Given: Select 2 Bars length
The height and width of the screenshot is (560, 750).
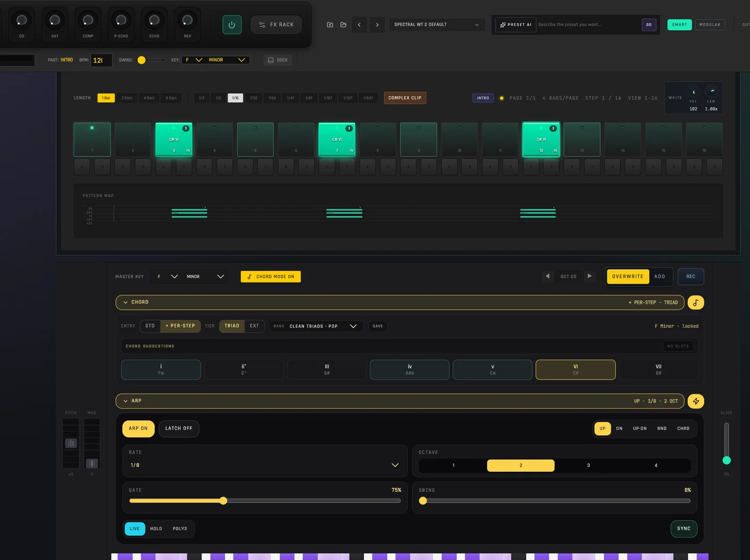Looking at the screenshot, I should coord(127,98).
